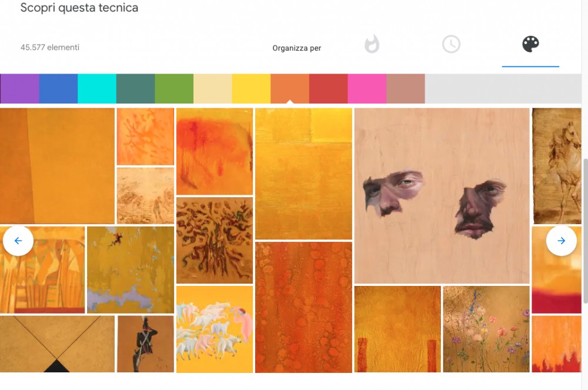This screenshot has height=390, width=588.
Task: Click the '45.577 elementi' label
Action: pos(49,46)
